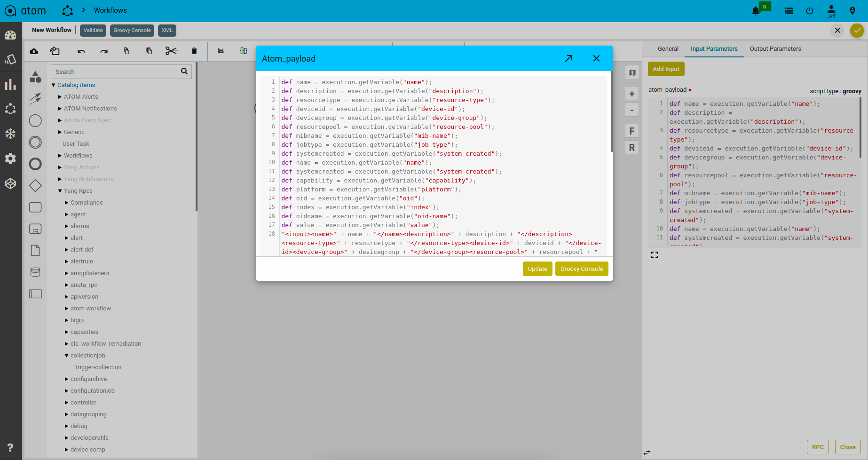
Task: Collapse the Yang Rpcs node
Action: [x=60, y=191]
